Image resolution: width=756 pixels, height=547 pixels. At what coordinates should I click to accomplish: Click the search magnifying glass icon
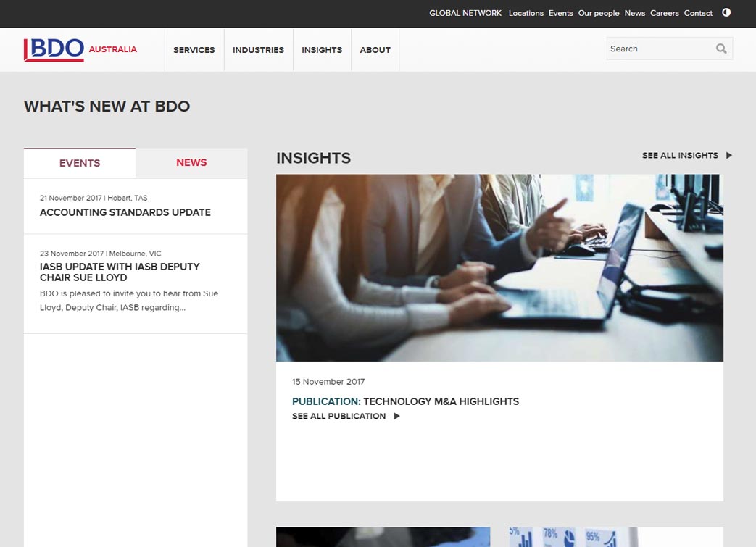click(x=720, y=48)
